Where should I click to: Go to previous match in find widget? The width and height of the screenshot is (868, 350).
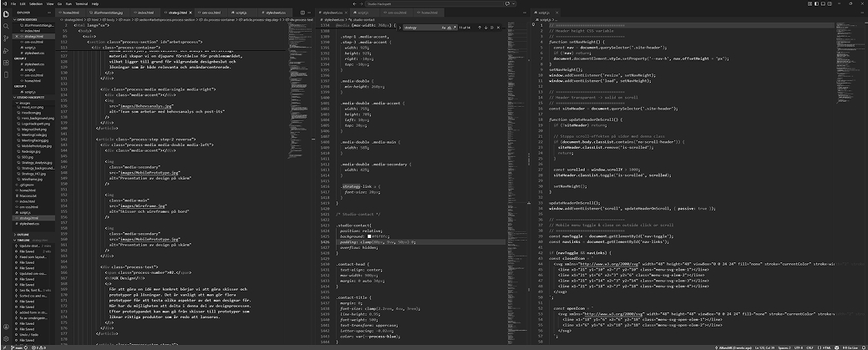pyautogui.click(x=480, y=27)
